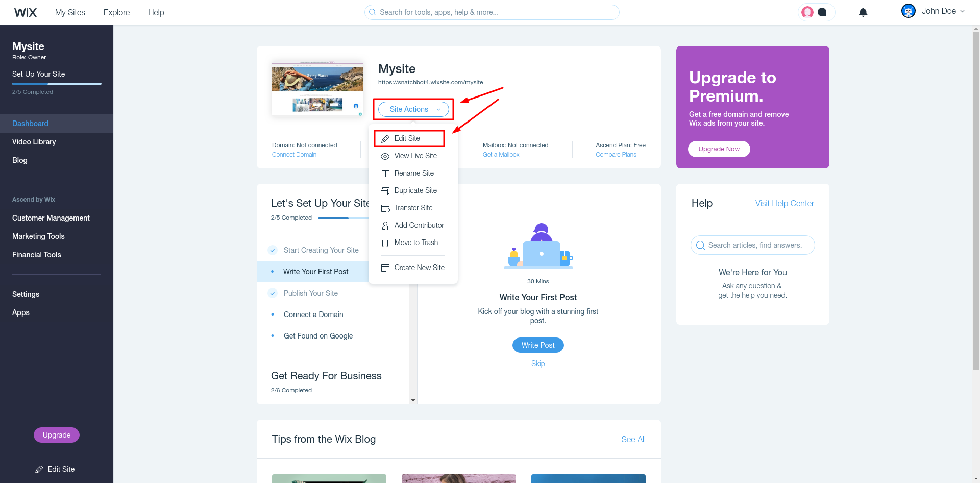Open the notifications bell
Viewport: 980px width, 483px height.
tap(863, 12)
